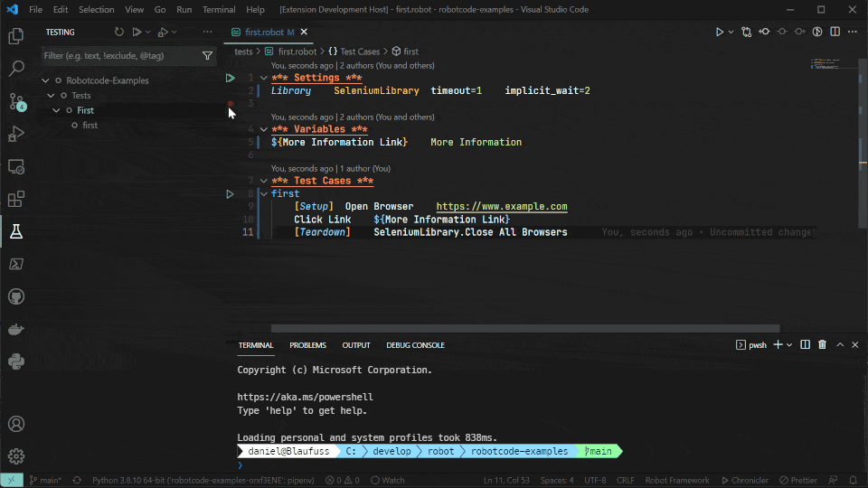Open the Search view in activity bar

click(16, 69)
